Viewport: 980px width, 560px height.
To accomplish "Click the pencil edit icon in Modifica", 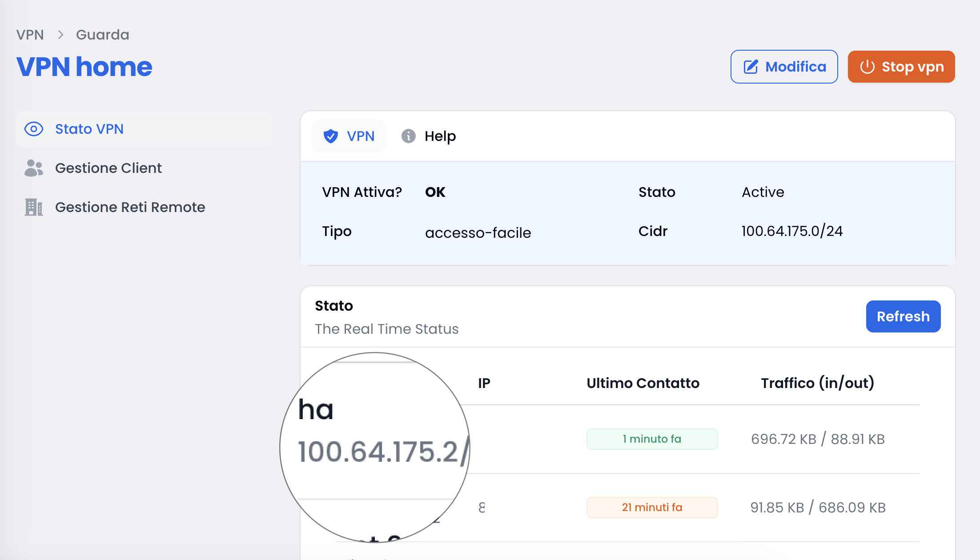I will (751, 67).
